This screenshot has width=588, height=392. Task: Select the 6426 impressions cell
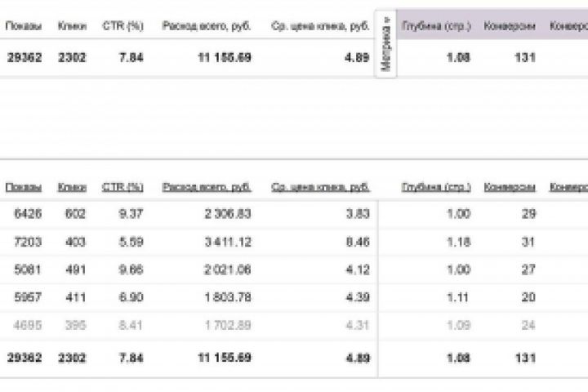(x=27, y=214)
